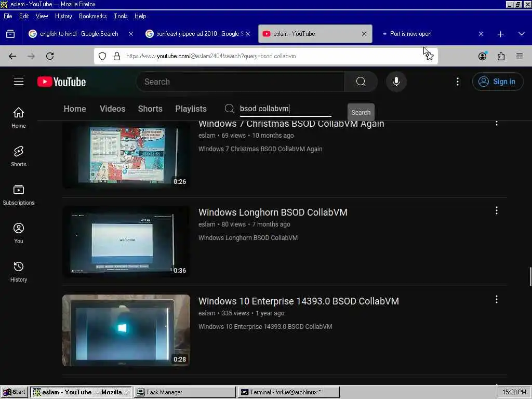Switch to the channel Playlists tab

coord(191,109)
